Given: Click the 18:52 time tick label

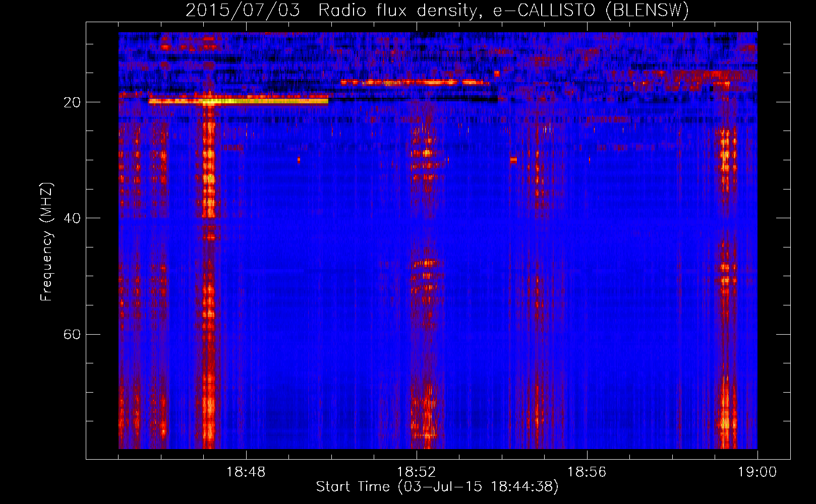Looking at the screenshot, I should point(417,472).
